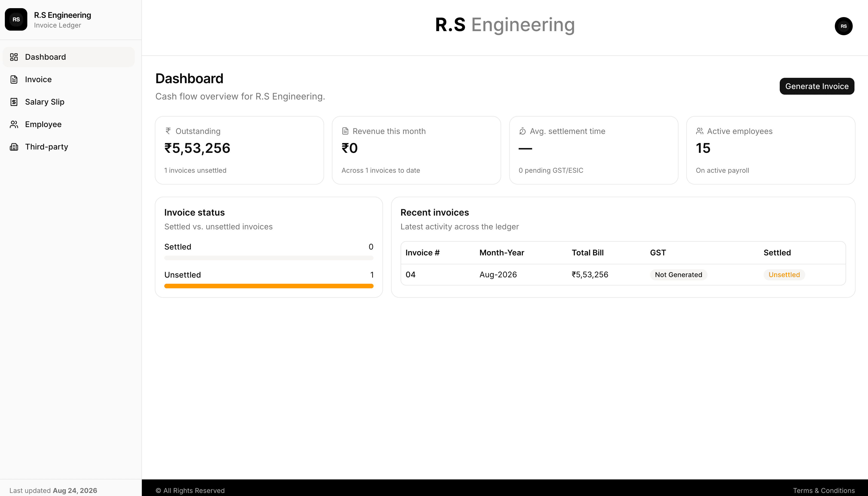
Task: Click the Recent invoices heading
Action: [434, 213]
